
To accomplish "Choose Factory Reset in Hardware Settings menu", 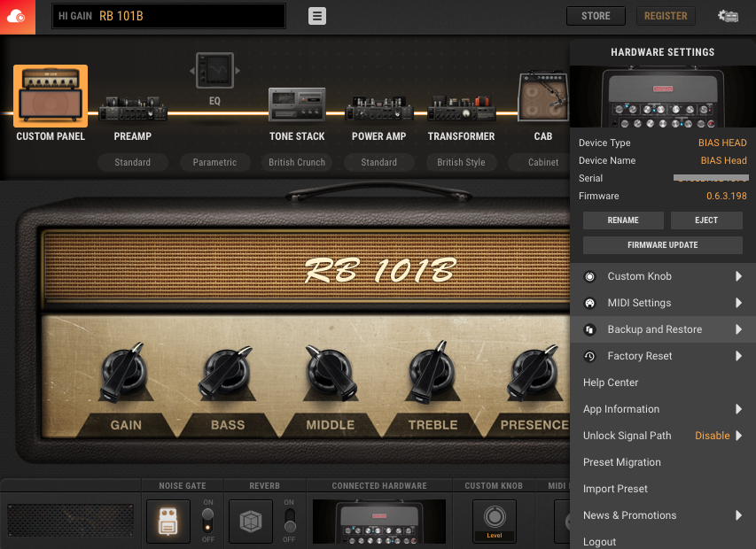I will point(662,356).
